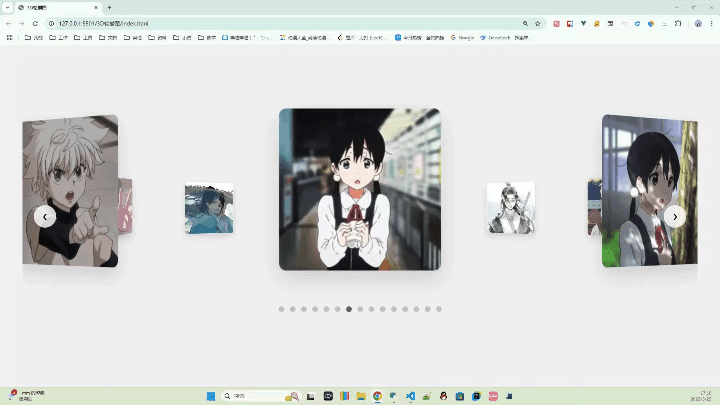This screenshot has height=405, width=720.
Task: Select the first carousel pagination dot
Action: point(281,309)
